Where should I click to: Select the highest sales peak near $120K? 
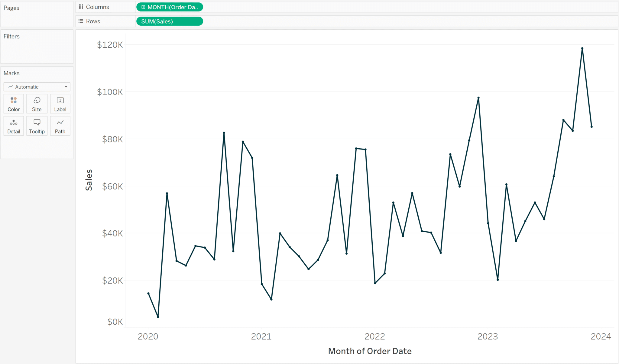tap(582, 48)
